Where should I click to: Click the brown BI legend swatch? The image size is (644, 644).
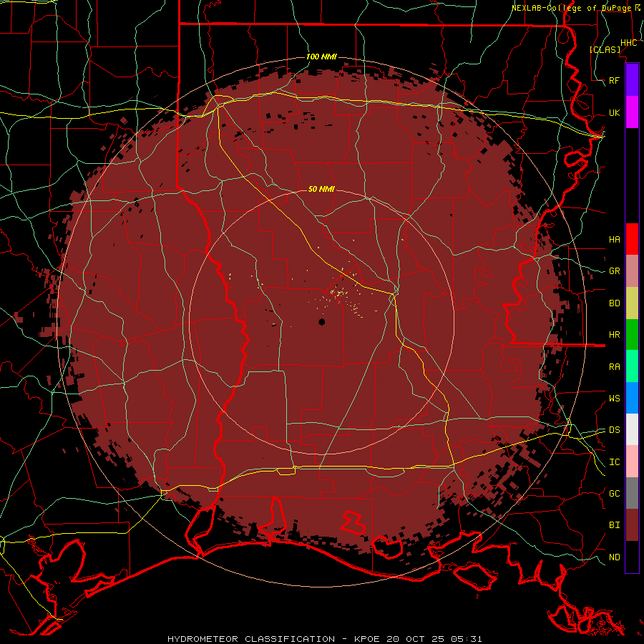pos(632,525)
